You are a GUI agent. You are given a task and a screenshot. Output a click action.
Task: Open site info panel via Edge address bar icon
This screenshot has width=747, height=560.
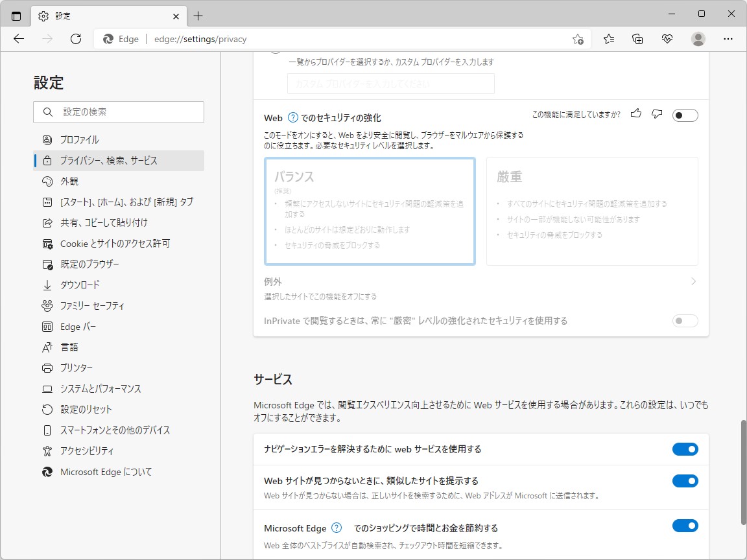click(108, 39)
